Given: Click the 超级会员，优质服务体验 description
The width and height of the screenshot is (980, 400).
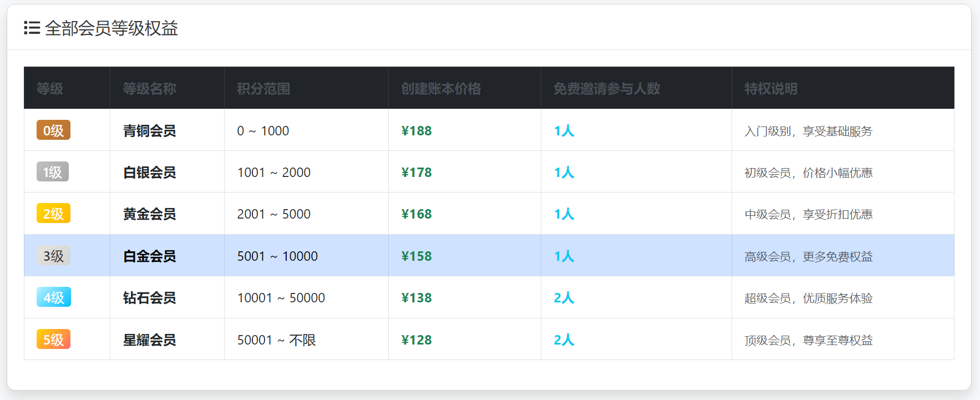Looking at the screenshot, I should point(809,298).
